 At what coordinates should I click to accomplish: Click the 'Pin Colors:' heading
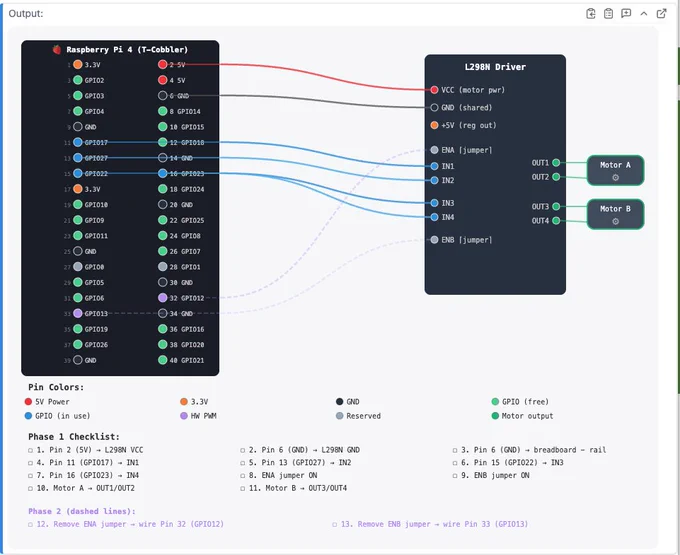coord(56,387)
